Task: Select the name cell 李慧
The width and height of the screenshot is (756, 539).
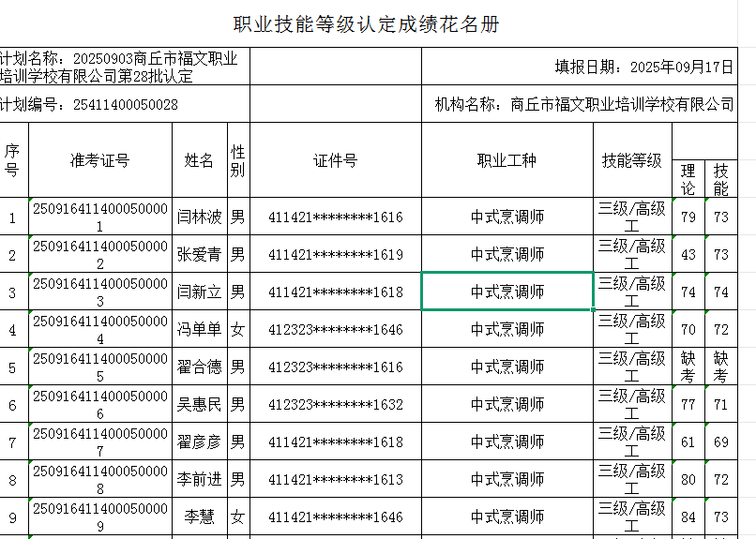Action: 200,517
